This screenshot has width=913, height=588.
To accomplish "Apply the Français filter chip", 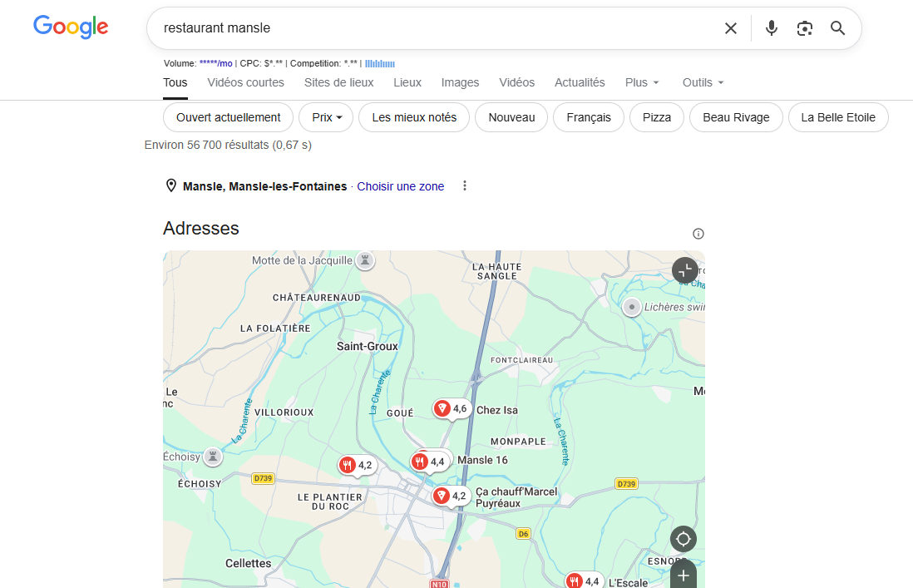I will click(x=588, y=117).
